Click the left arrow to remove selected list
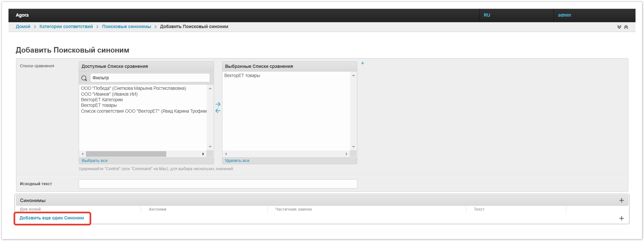The image size is (644, 241). coord(218,111)
